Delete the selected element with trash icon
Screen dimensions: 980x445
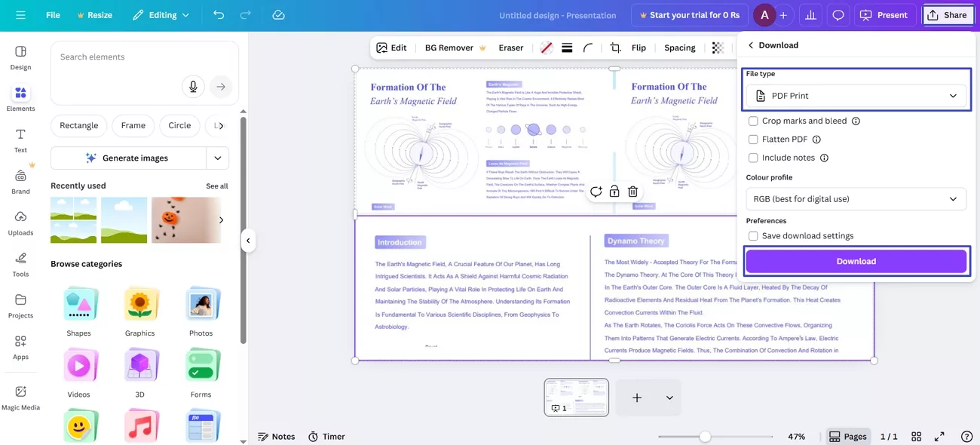point(633,192)
